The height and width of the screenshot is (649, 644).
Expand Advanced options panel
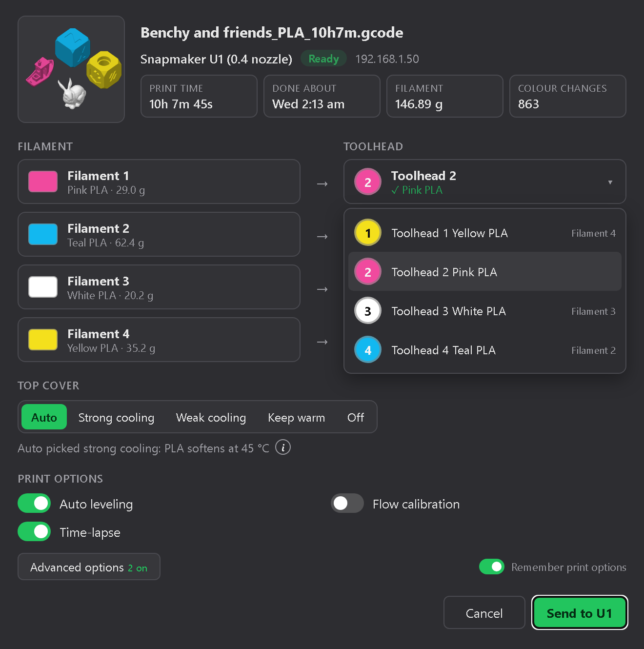click(x=89, y=567)
